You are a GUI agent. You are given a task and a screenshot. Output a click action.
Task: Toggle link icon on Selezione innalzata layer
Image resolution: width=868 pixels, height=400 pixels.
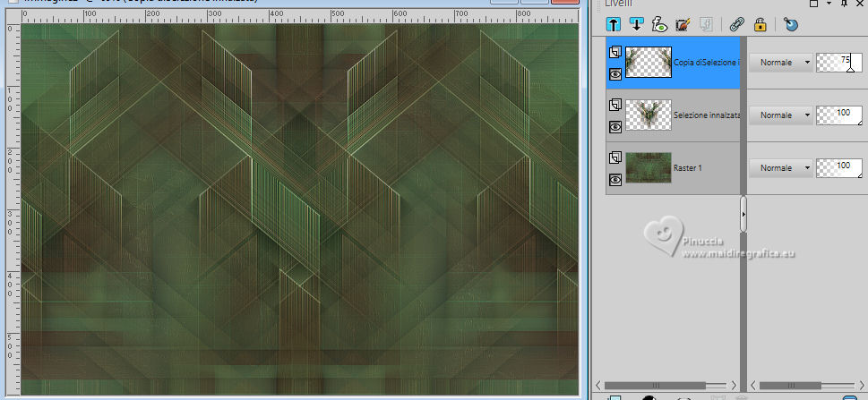coord(615,105)
